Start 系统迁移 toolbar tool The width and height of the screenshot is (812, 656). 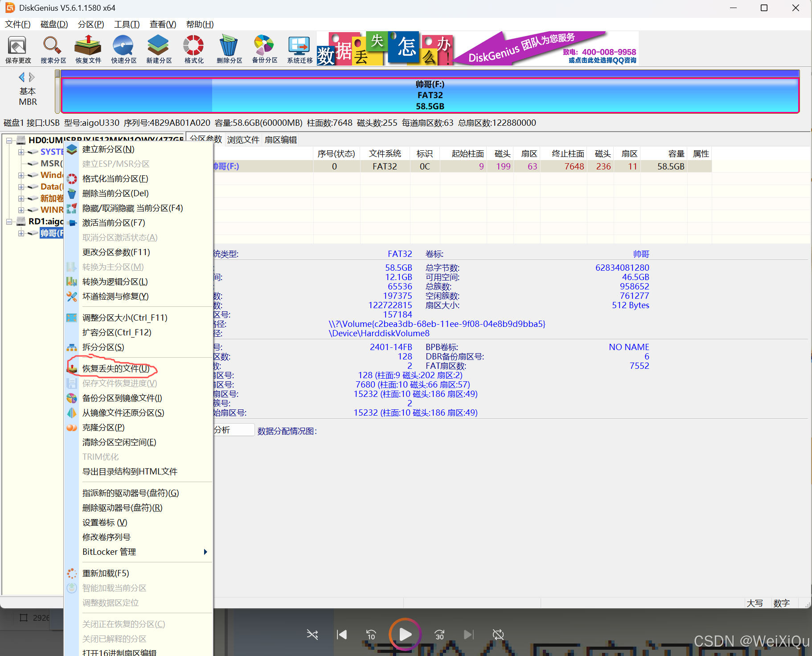299,49
